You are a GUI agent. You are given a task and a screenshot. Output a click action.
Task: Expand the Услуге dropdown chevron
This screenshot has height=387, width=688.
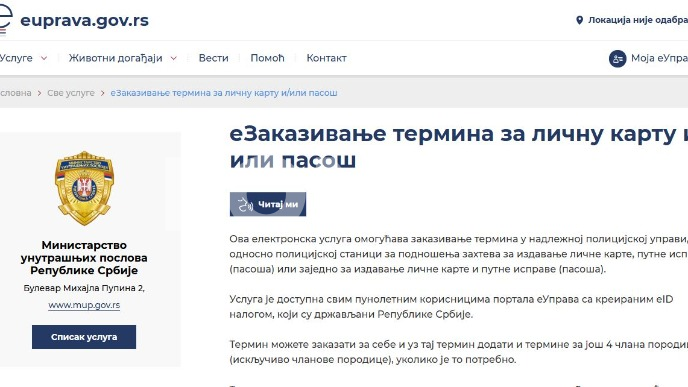[x=44, y=58]
